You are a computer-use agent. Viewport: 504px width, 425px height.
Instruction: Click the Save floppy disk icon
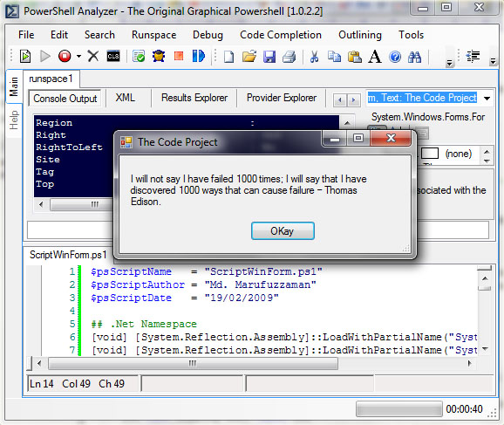(269, 57)
